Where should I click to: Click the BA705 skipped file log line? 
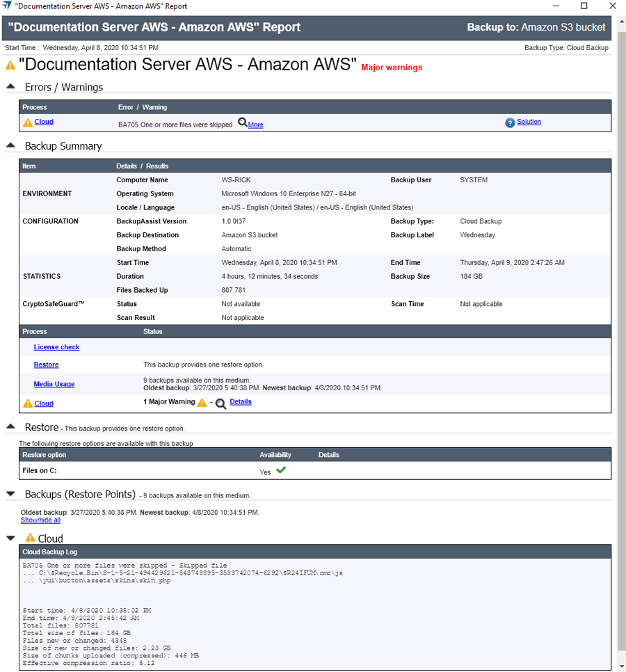click(125, 566)
